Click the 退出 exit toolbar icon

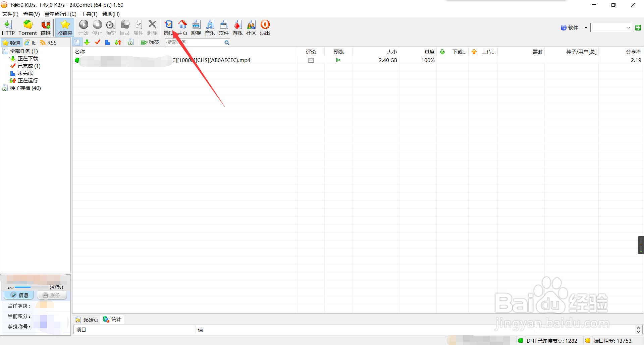(265, 27)
